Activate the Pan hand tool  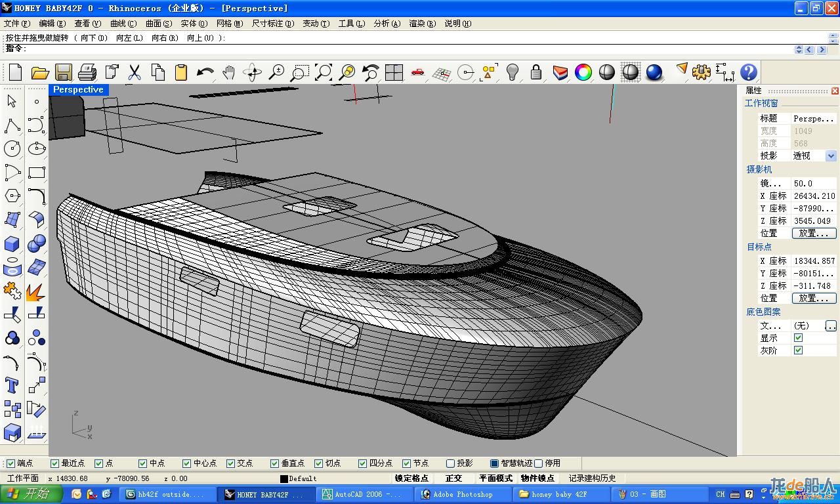pyautogui.click(x=228, y=72)
